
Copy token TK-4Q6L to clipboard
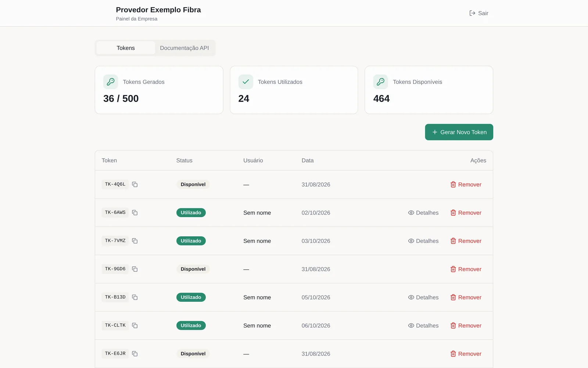point(135,184)
